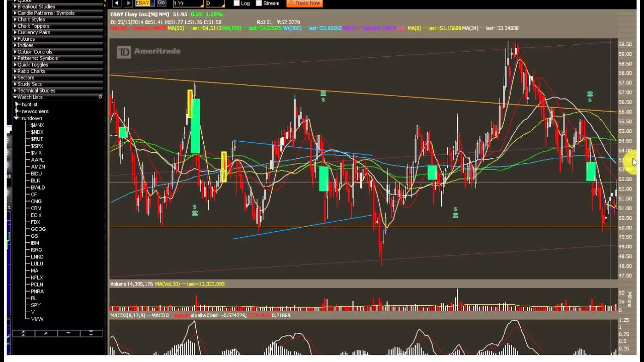The width and height of the screenshot is (644, 362).
Task: Select BWLD in the watch list
Action: point(38,188)
